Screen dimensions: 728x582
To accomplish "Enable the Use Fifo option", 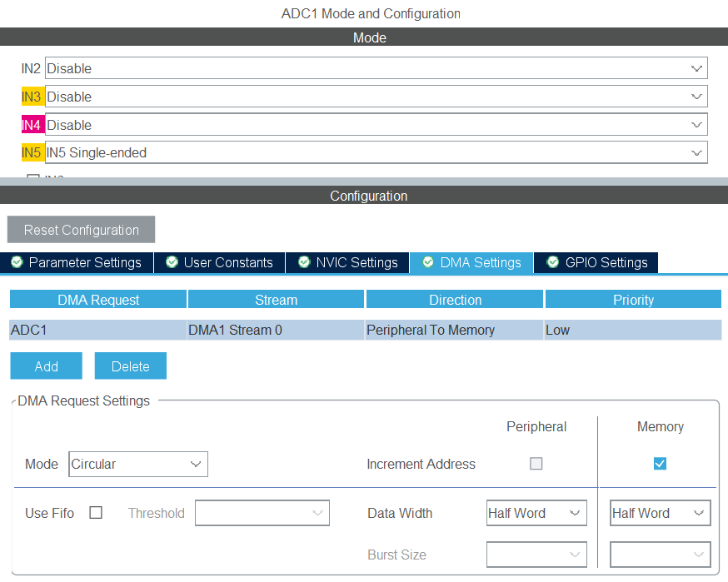I will click(96, 513).
